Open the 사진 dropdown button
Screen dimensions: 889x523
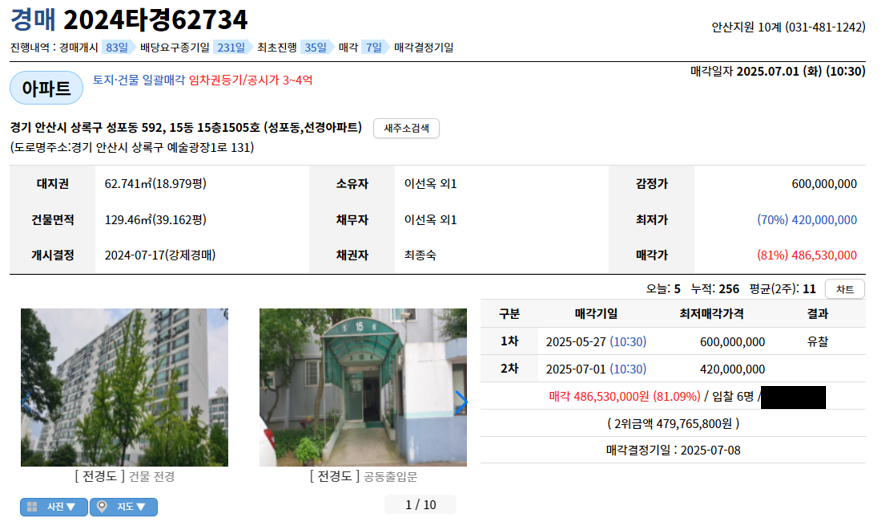tap(54, 507)
